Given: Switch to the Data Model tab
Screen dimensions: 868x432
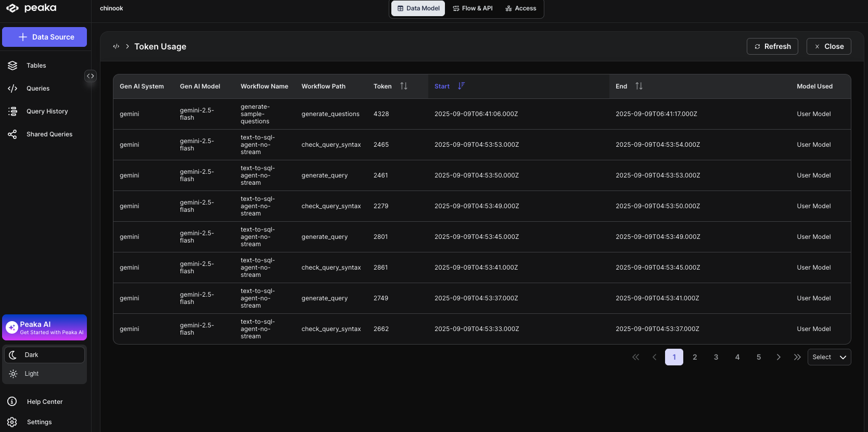Looking at the screenshot, I should (x=418, y=8).
